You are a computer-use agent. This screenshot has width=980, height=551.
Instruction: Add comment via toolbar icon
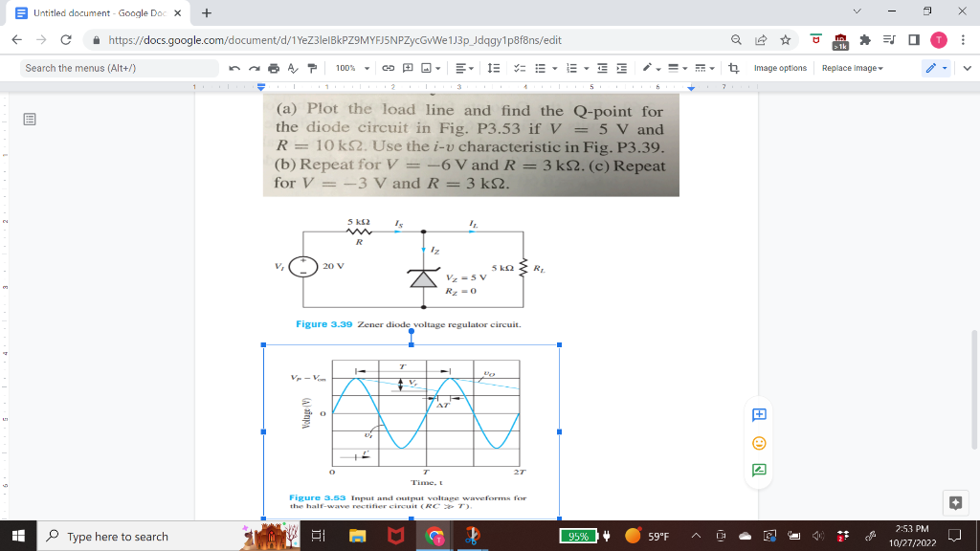pyautogui.click(x=408, y=68)
